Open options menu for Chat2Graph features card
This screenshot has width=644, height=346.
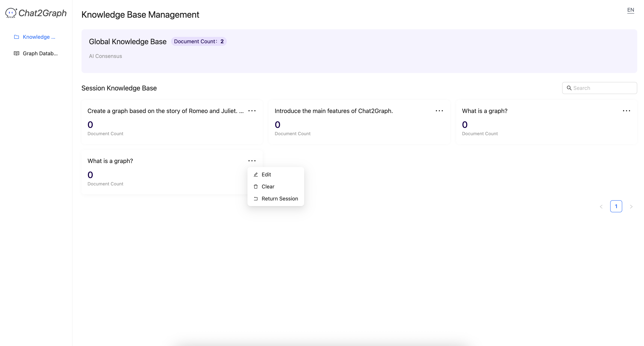coord(439,111)
